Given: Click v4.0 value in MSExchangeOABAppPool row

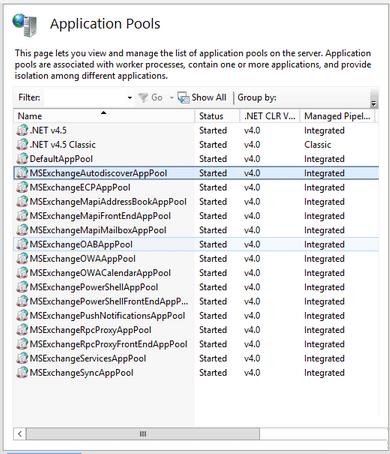Looking at the screenshot, I should coord(252,245).
